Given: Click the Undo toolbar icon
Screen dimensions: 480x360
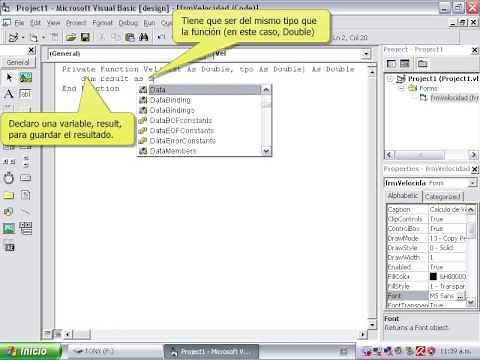Looking at the screenshot, I should (x=161, y=37).
